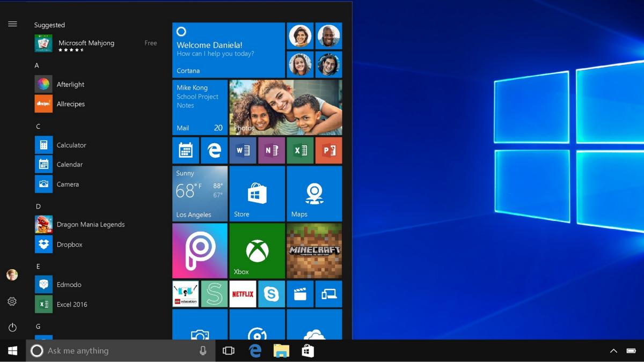This screenshot has width=644, height=362.
Task: Click the microphone icon in the search box
Action: click(203, 351)
